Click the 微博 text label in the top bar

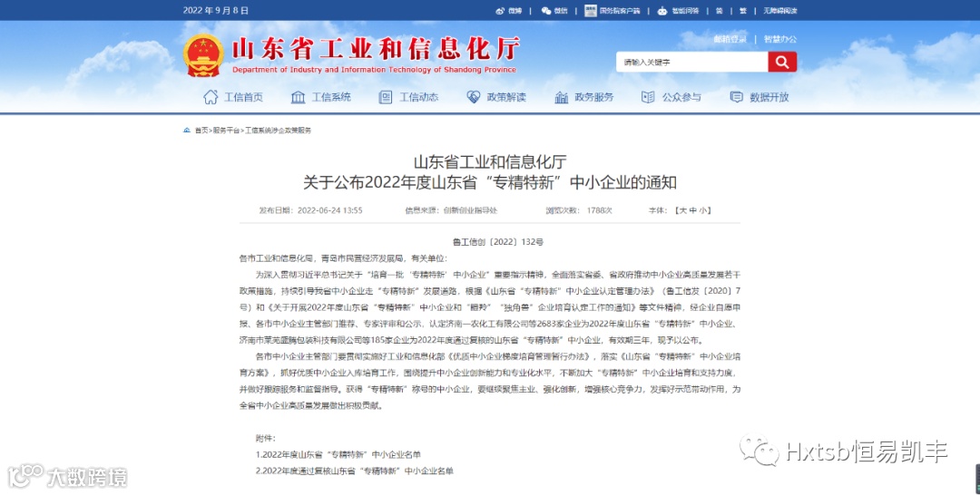[514, 11]
